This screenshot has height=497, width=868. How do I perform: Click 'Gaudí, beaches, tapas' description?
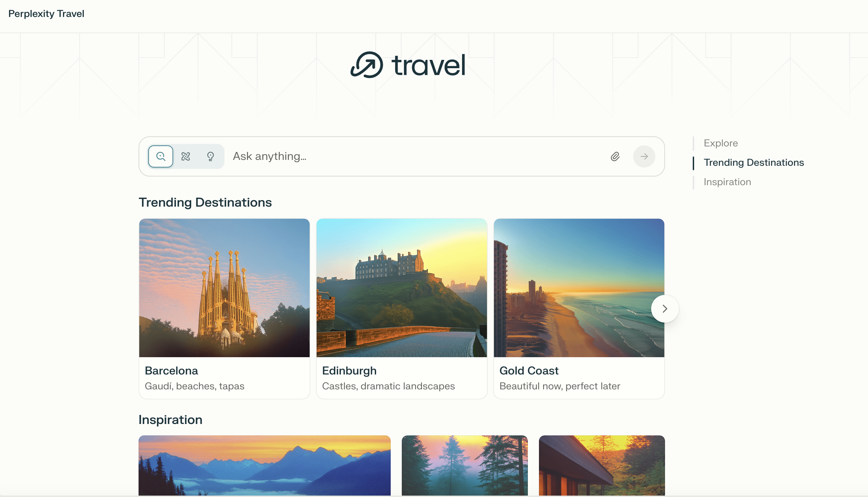pyautogui.click(x=195, y=386)
